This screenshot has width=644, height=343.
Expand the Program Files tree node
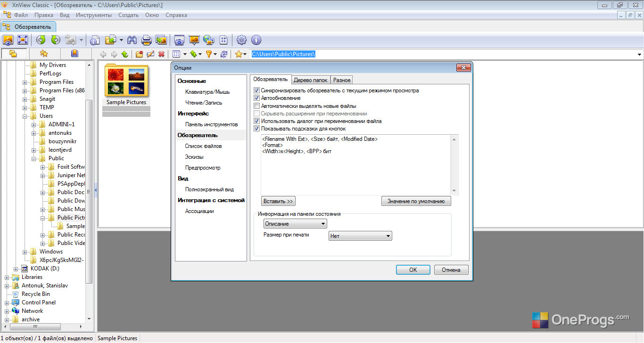[x=25, y=82]
